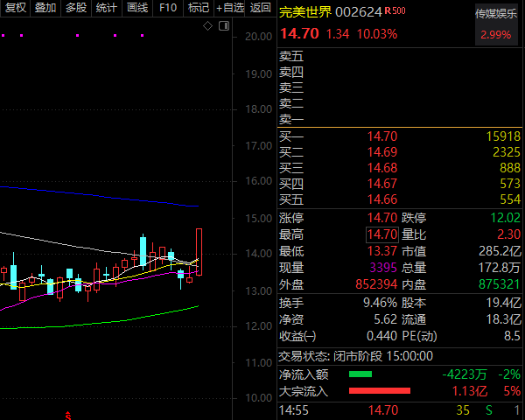Click the 14:55 tick record row
This screenshot has height=420, width=525.
[401, 410]
